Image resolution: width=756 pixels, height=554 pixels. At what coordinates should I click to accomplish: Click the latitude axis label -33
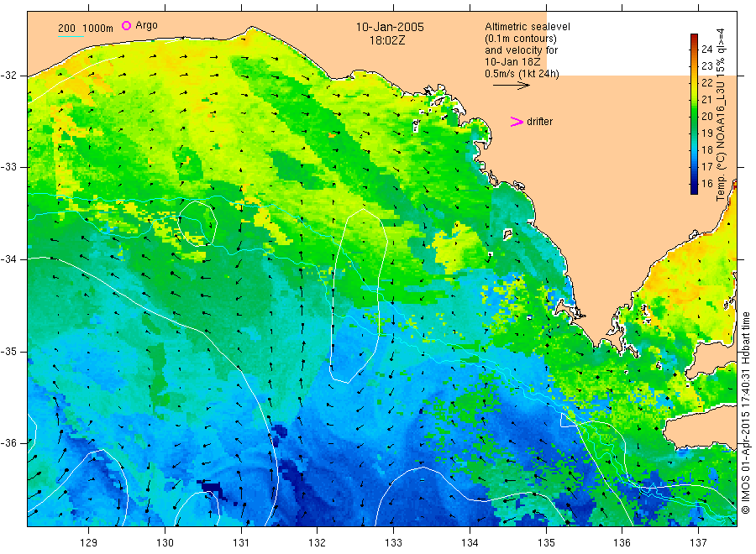8,167
